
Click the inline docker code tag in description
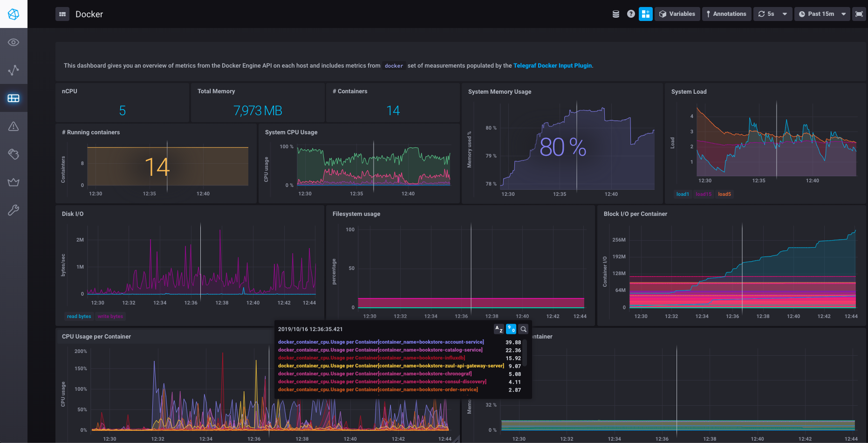[394, 66]
